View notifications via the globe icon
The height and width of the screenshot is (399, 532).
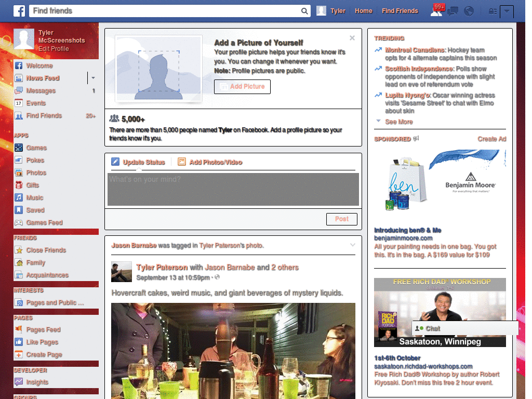point(469,11)
